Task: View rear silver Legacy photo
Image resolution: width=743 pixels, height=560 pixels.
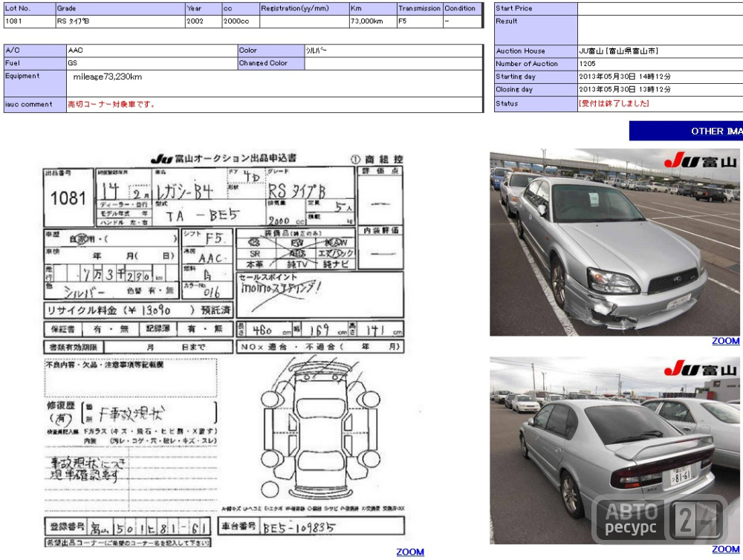Action: pos(614,450)
